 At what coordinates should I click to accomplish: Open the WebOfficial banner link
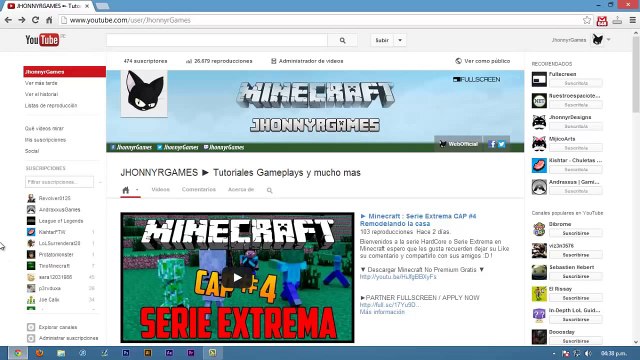458,144
